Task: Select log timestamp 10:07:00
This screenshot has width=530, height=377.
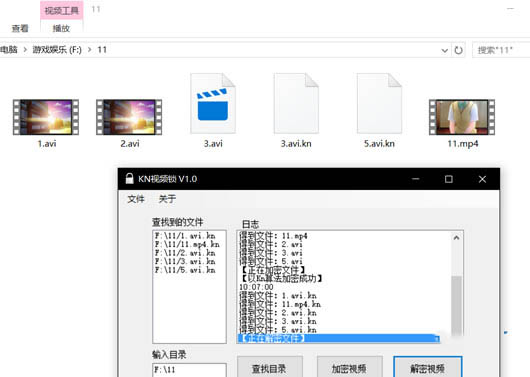Action: point(256,287)
